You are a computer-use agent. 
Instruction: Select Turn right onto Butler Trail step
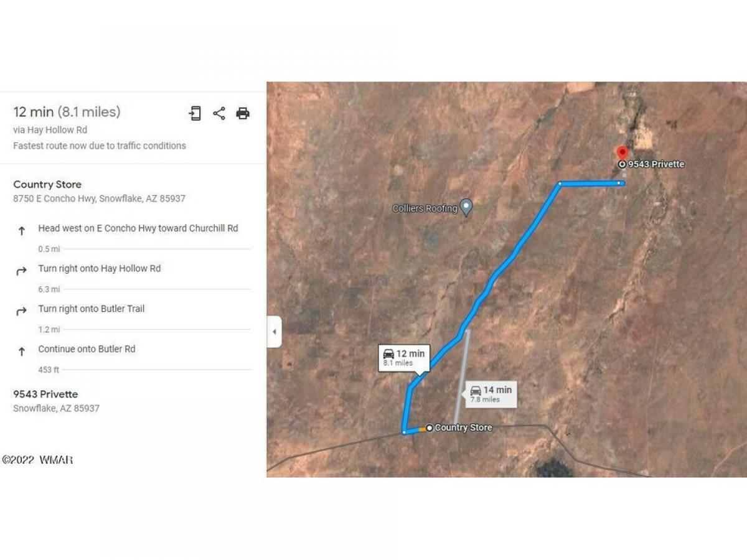(92, 309)
